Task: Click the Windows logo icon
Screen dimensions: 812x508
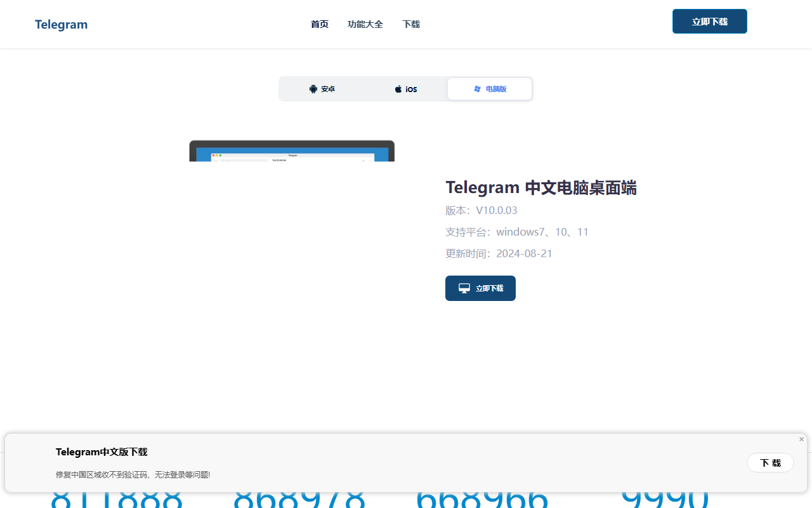Action: (478, 89)
